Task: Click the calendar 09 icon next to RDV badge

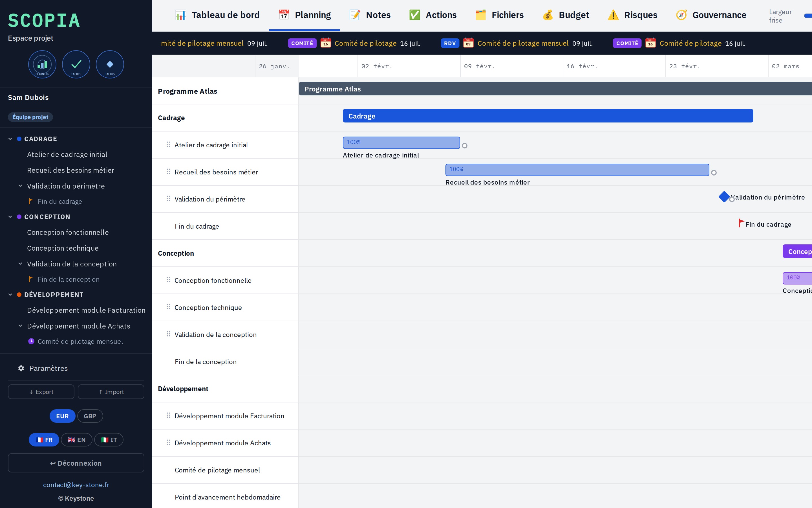Action: coord(468,43)
